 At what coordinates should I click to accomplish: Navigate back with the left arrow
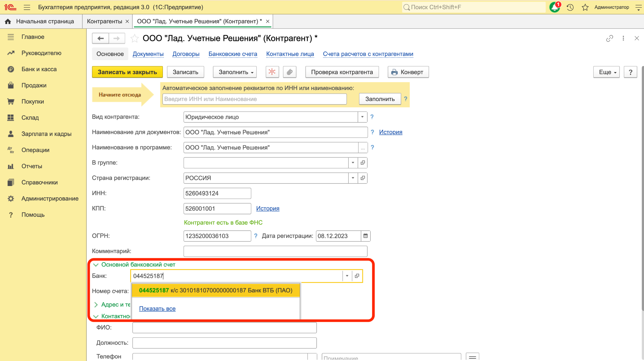[x=101, y=38]
